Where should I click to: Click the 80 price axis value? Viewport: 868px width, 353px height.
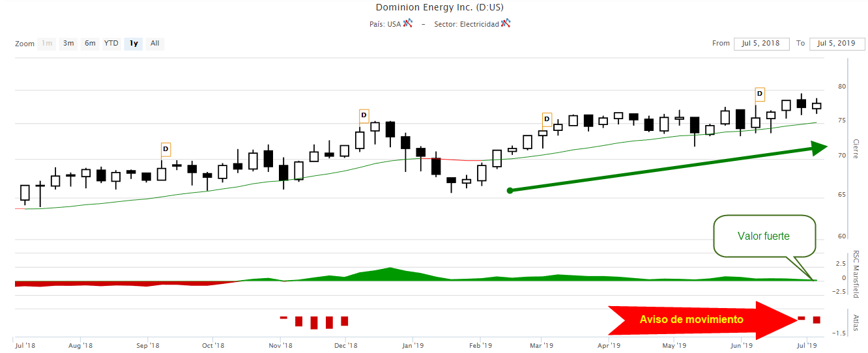coord(842,86)
